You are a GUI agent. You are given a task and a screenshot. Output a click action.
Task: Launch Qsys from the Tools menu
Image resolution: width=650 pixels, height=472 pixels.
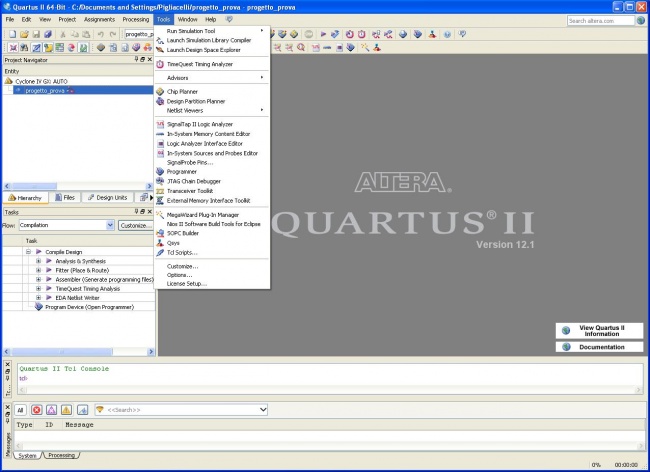click(x=212, y=243)
